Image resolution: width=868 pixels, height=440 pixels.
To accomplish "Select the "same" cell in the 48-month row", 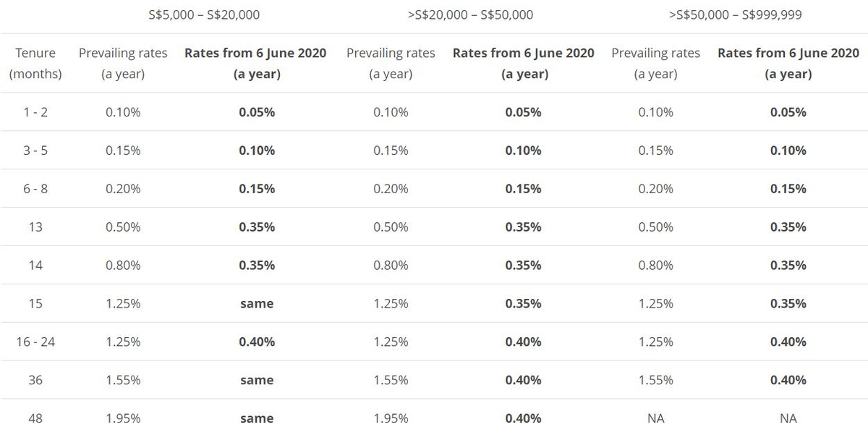I will (257, 418).
